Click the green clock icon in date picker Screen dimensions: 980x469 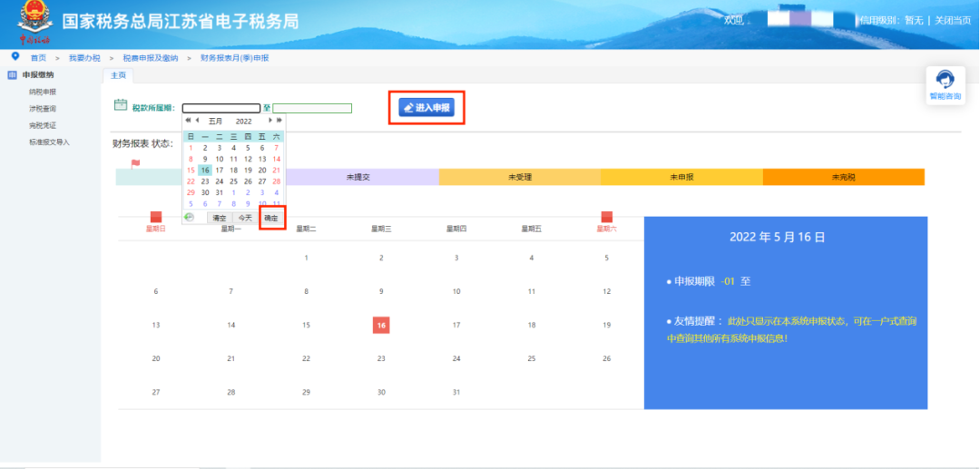(190, 218)
